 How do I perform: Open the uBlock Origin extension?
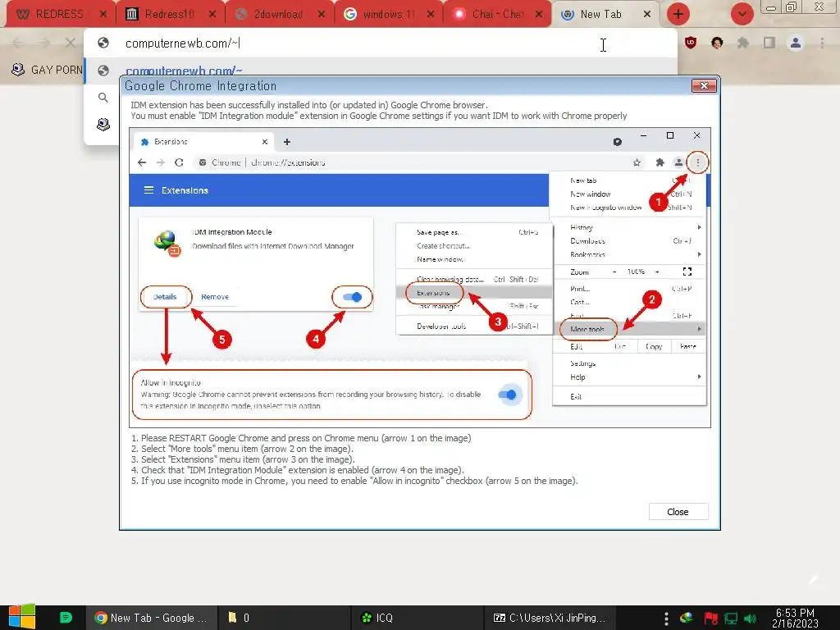pyautogui.click(x=691, y=43)
